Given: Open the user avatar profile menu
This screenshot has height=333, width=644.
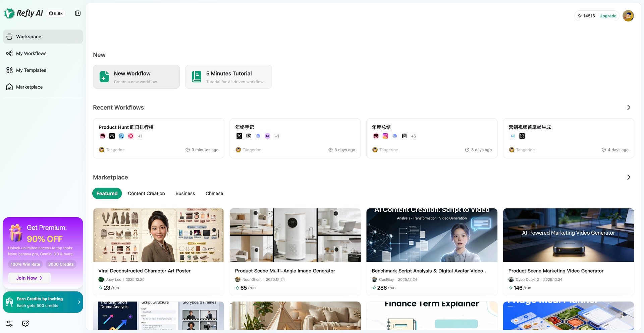Looking at the screenshot, I should (628, 16).
